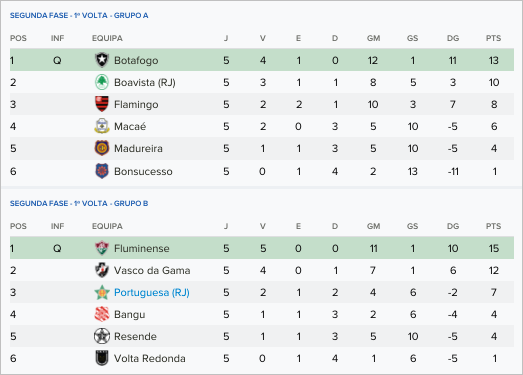Click the Vasco da Gama crest icon
Viewport: 523px width, 375px height.
click(x=102, y=270)
